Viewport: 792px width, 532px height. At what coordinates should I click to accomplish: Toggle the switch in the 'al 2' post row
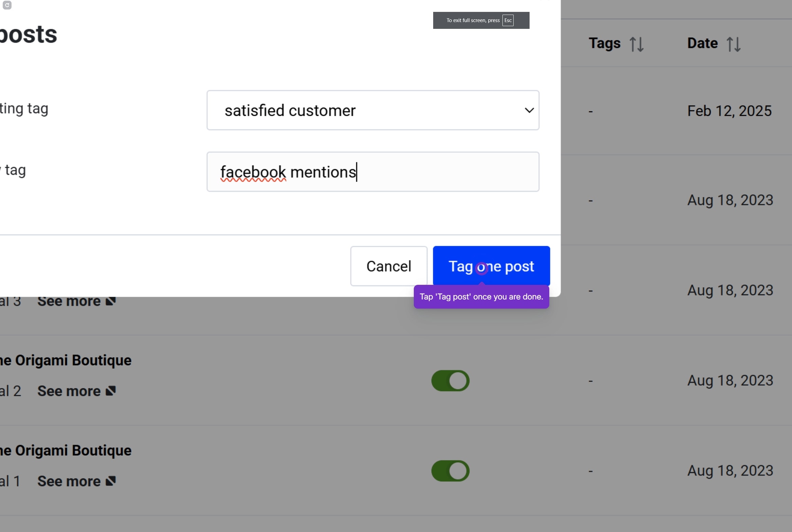450,381
